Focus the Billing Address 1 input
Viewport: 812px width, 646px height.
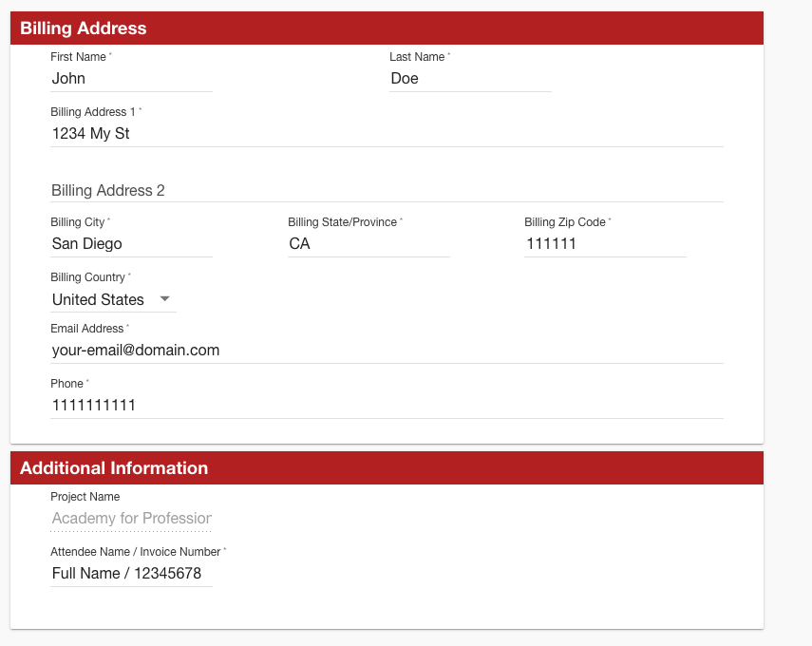pos(387,134)
